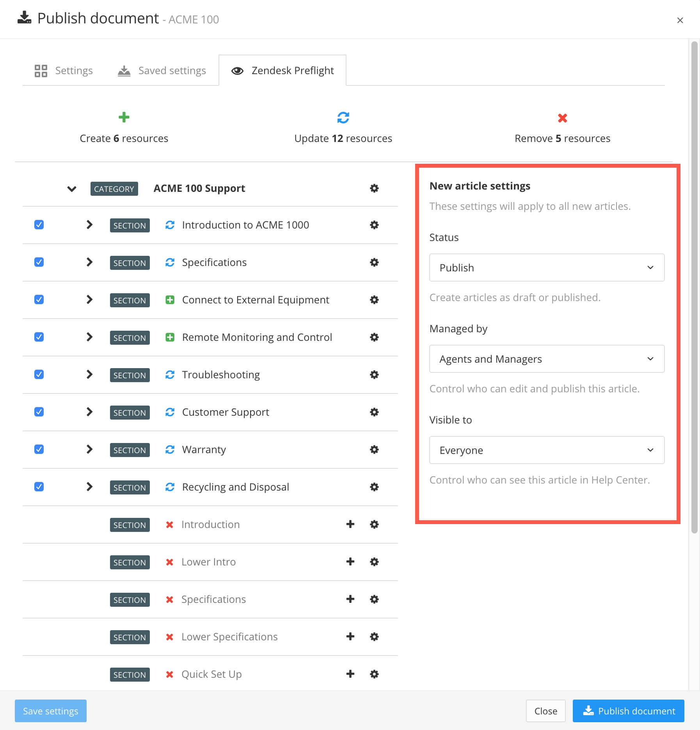
Task: Click the Create 6 resources plus icon
Action: [123, 117]
